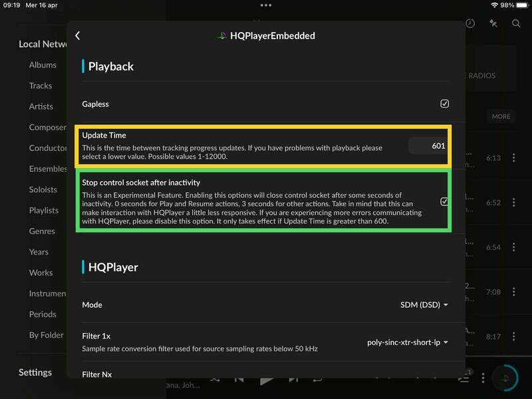Tap the play button in player bar

pyautogui.click(x=267, y=380)
